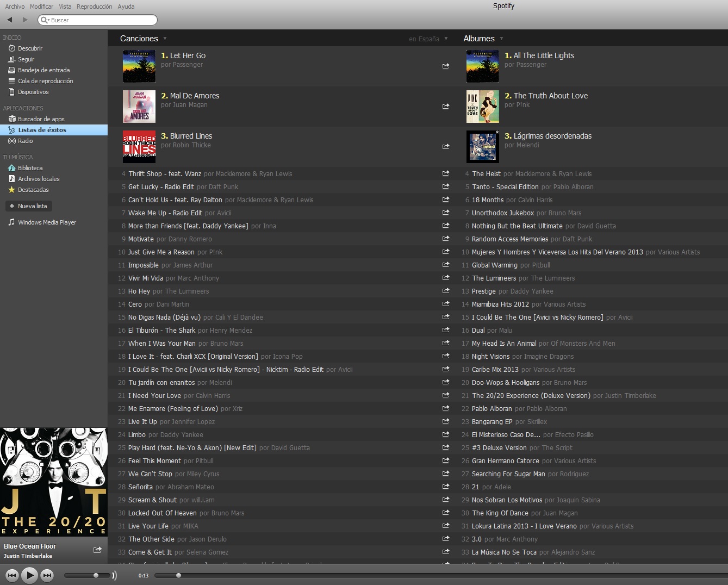Open the Ayuda menu
This screenshot has height=585, width=728.
[x=126, y=7]
